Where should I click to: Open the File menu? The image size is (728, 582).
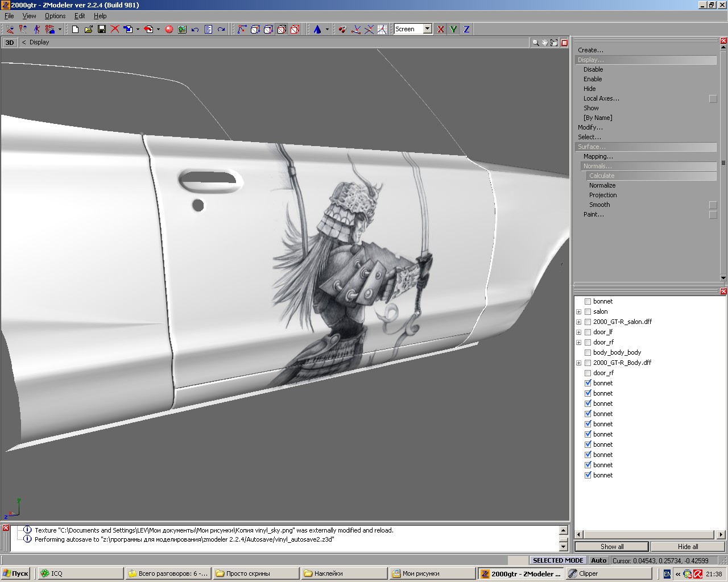click(x=9, y=16)
